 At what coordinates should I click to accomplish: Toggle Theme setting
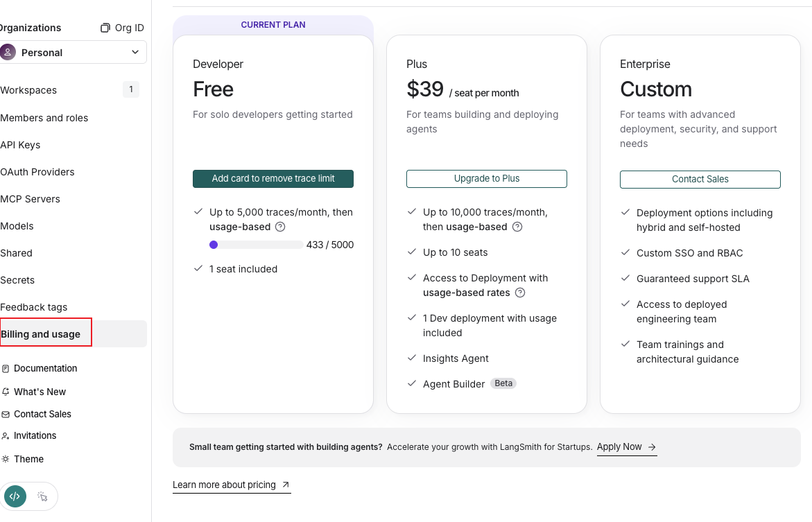(x=23, y=460)
